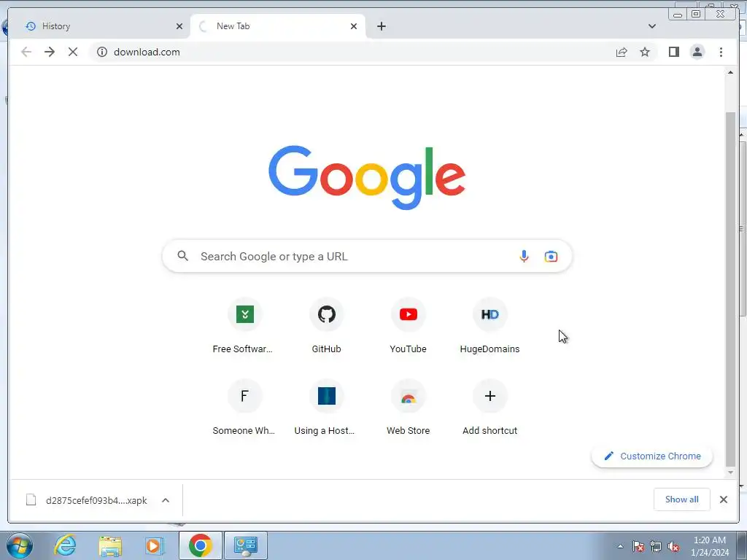Open the Windows Start menu
747x560 pixels.
(x=20, y=545)
